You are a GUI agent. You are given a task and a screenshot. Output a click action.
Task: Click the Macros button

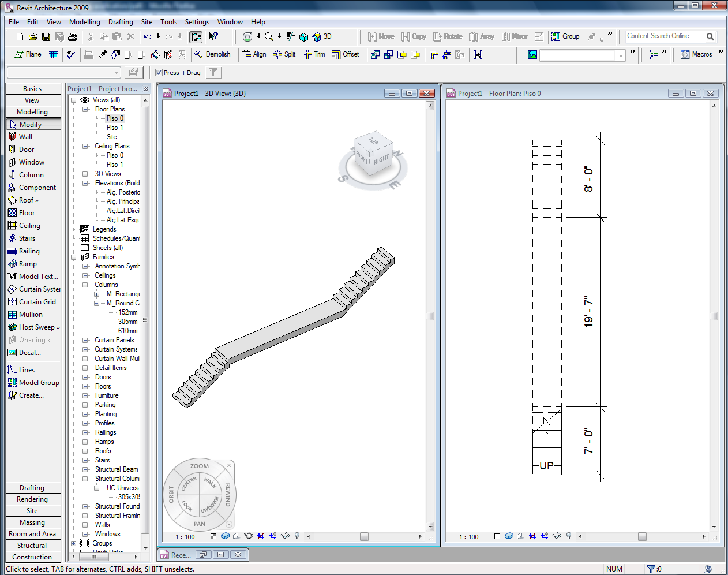(696, 54)
